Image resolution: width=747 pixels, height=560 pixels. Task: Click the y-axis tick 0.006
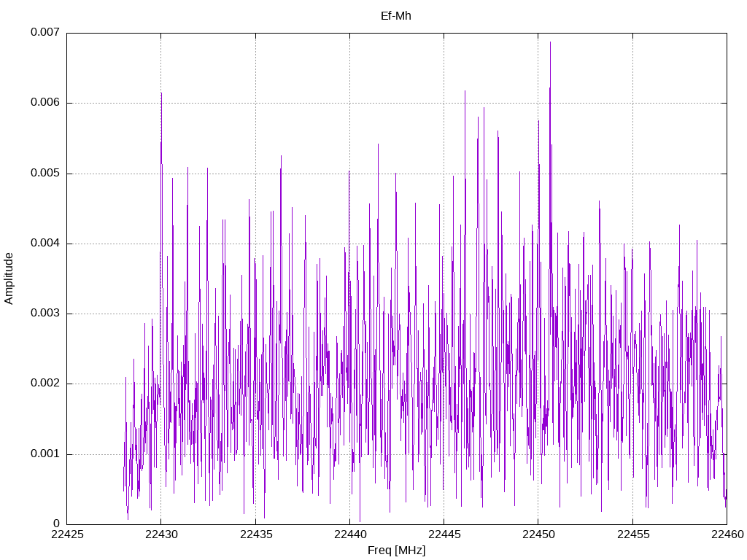coord(45,102)
